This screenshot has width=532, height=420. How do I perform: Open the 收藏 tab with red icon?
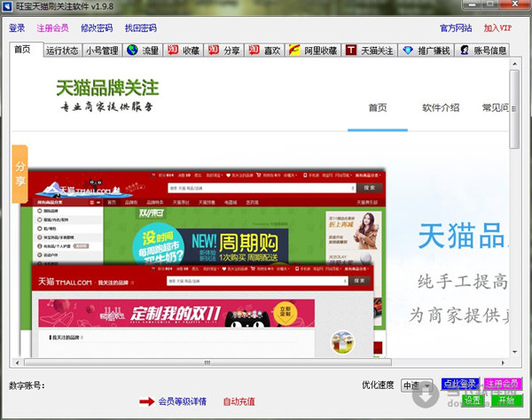184,51
